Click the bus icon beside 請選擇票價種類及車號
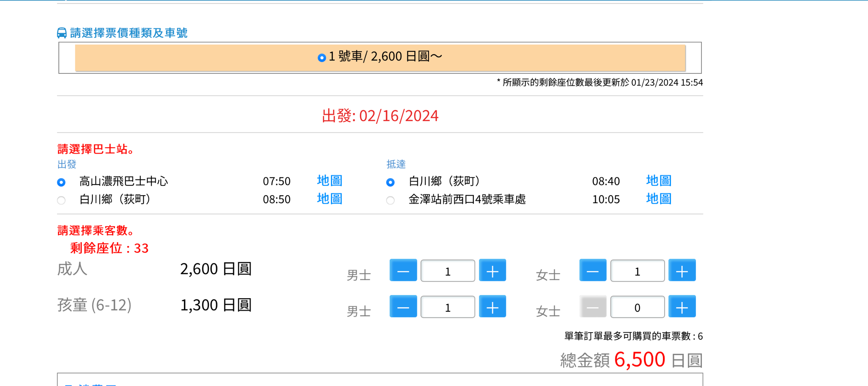This screenshot has width=868, height=386. coord(62,33)
